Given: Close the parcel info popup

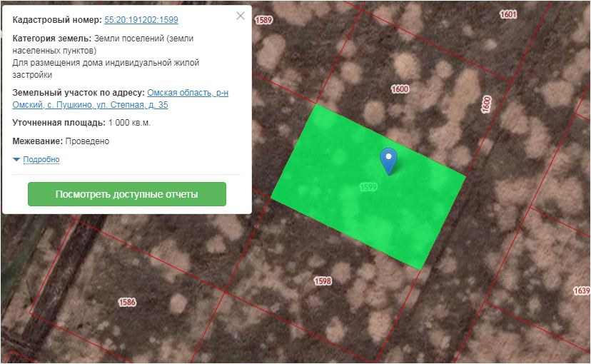Looking at the screenshot, I should point(241,16).
